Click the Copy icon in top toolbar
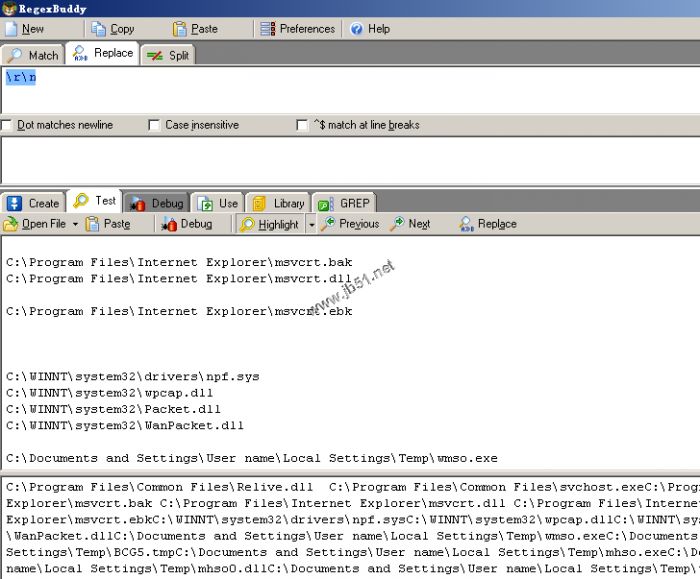 point(98,29)
